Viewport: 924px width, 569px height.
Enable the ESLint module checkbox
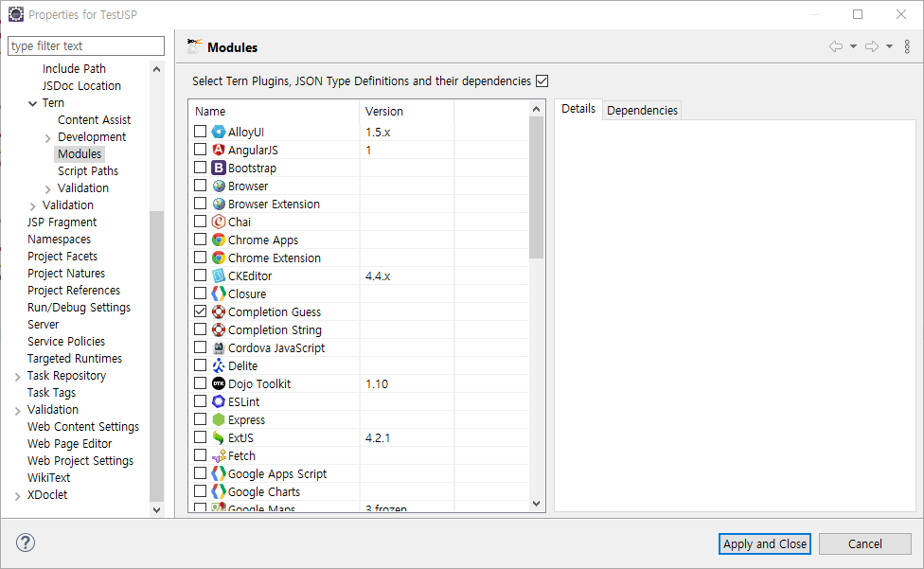(201, 401)
